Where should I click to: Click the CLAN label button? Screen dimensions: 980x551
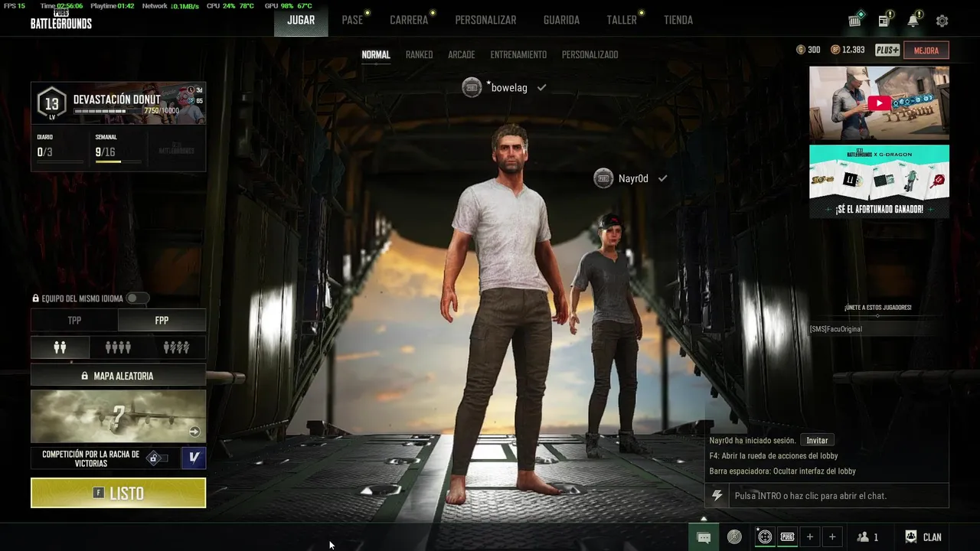(932, 537)
